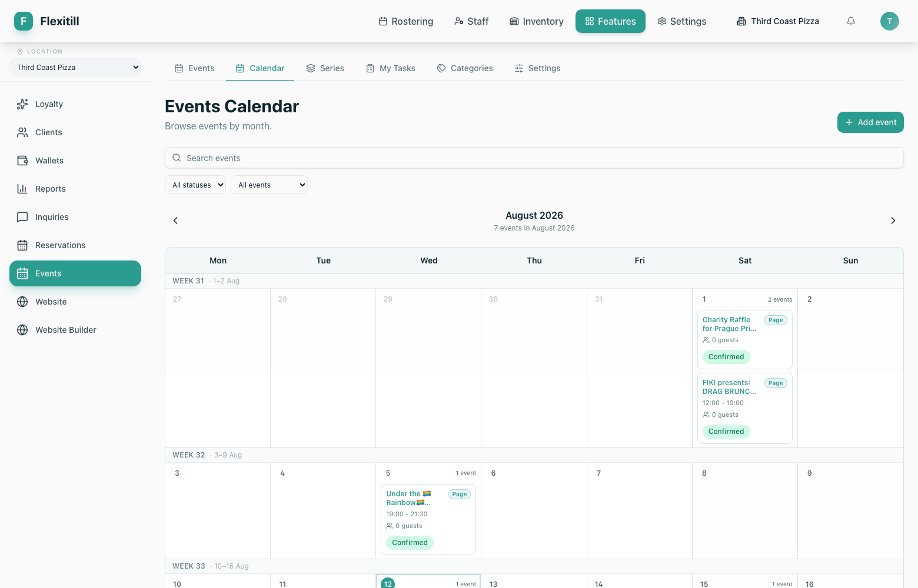Open the Categories tab
This screenshot has height=588, width=918.
pos(465,68)
